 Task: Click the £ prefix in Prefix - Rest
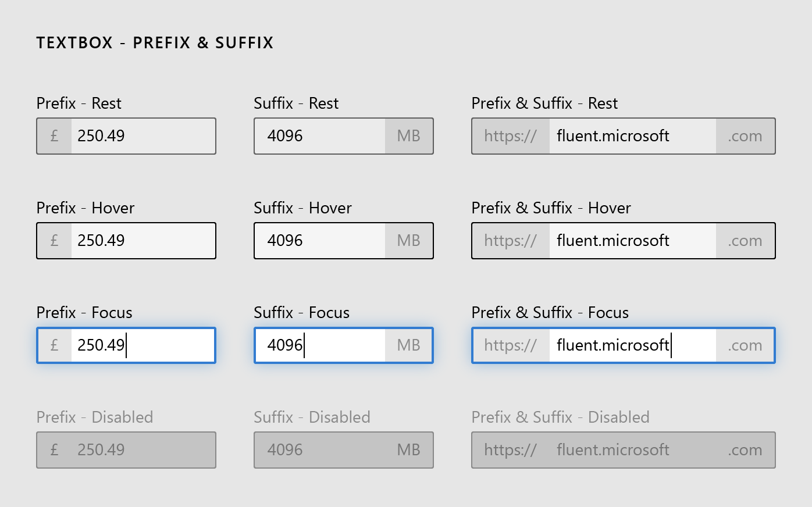click(54, 136)
